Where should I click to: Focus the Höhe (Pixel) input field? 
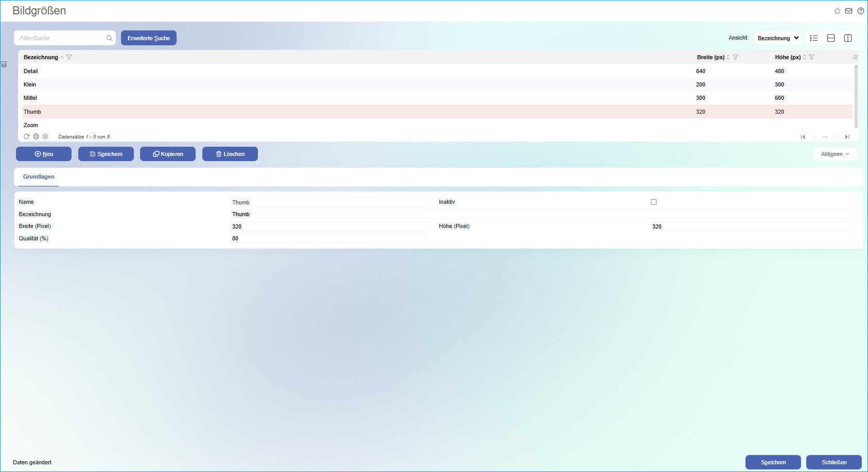[749, 226]
